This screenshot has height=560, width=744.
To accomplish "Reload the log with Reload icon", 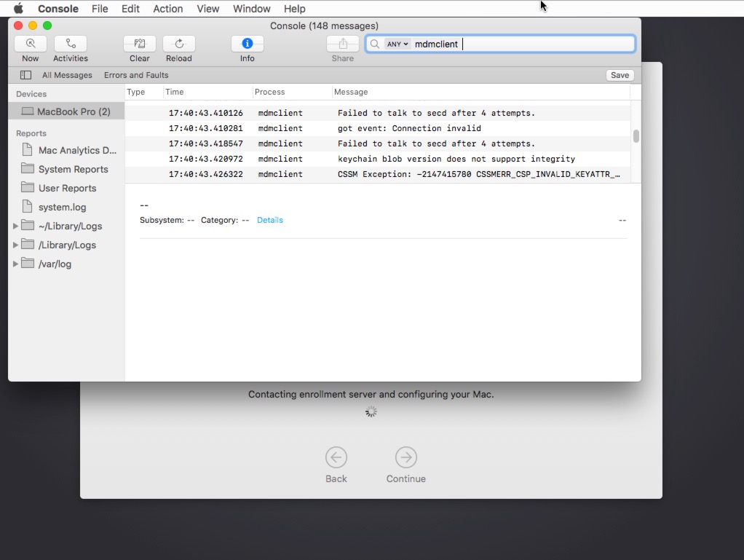I will (179, 44).
